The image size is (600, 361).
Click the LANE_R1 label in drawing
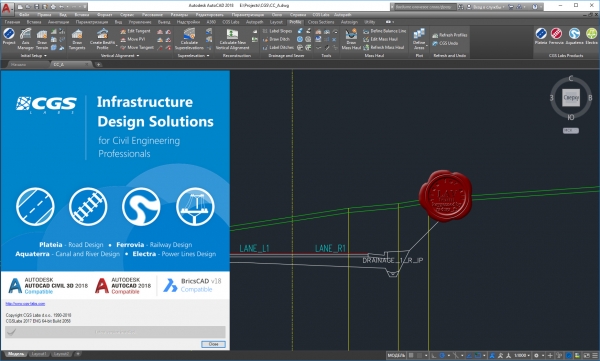(x=330, y=248)
